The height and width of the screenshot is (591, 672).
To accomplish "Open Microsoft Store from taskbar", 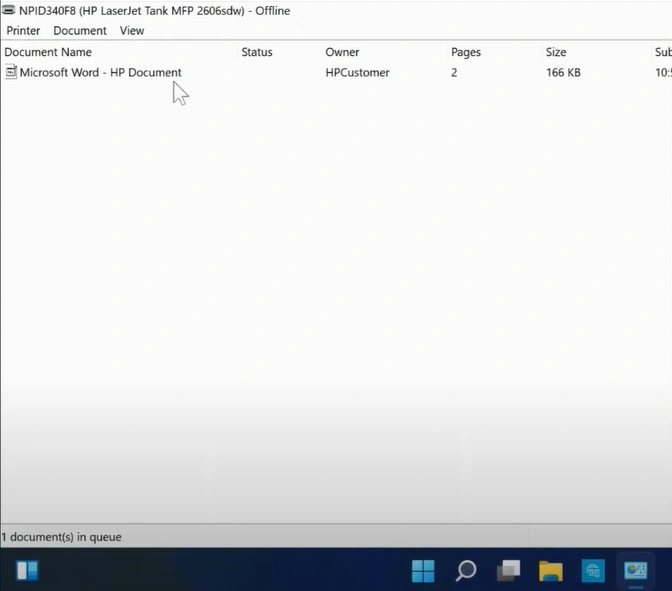I will pos(593,571).
